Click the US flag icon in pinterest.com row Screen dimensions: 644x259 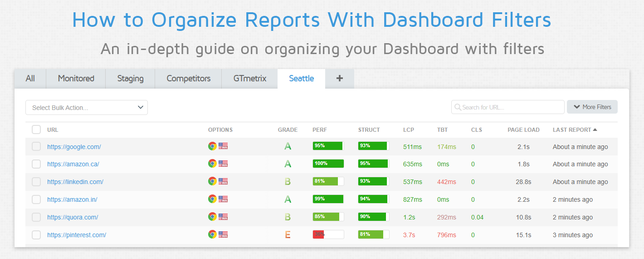point(223,235)
